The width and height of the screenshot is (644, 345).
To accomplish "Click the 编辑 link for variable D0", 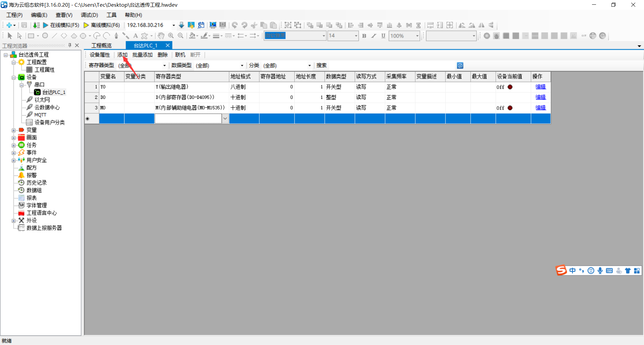I will coord(541,97).
